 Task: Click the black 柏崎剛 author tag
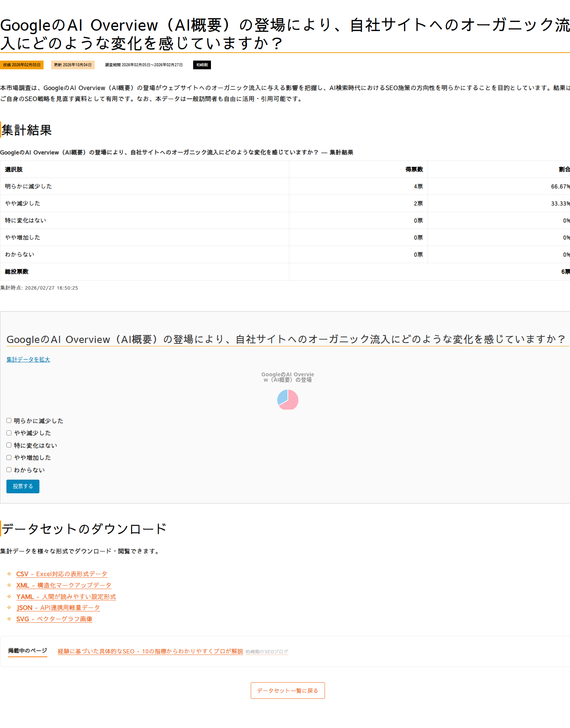tap(202, 65)
